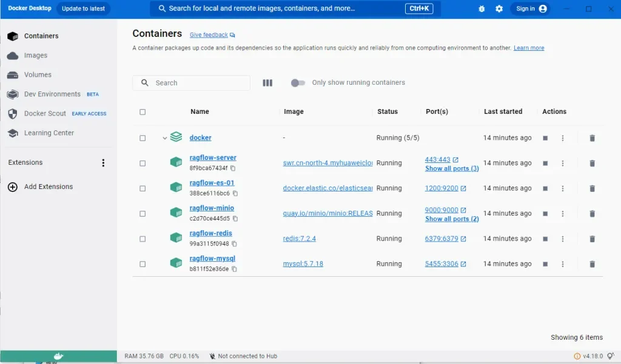Stop the ragflow-minio container
The image size is (621, 364).
pos(545,214)
